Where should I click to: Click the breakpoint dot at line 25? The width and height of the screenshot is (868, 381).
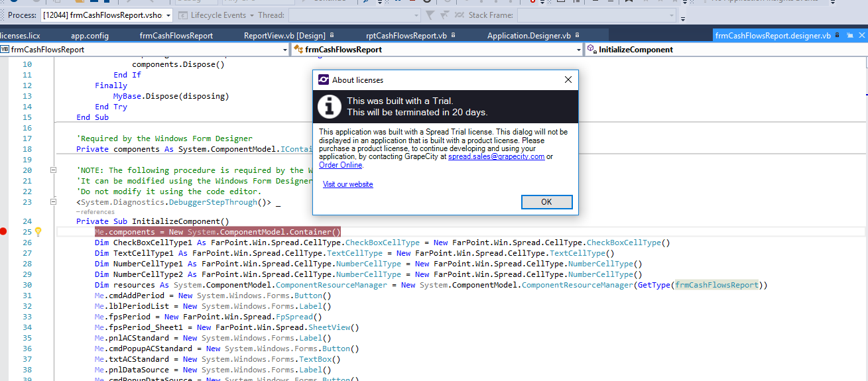click(4, 231)
